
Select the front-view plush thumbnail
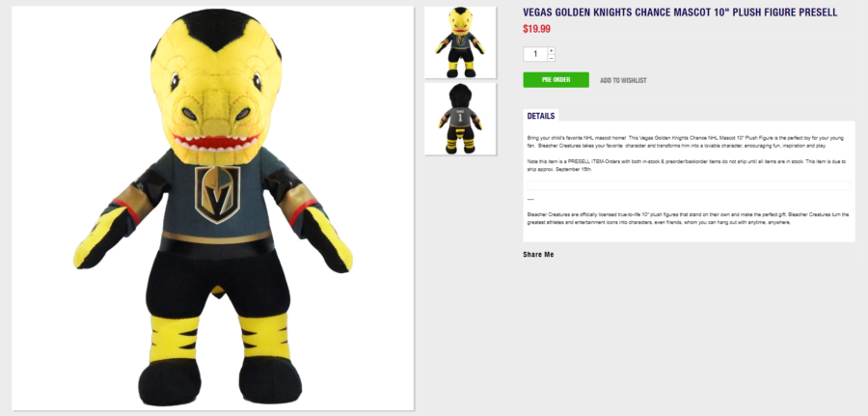tap(460, 42)
